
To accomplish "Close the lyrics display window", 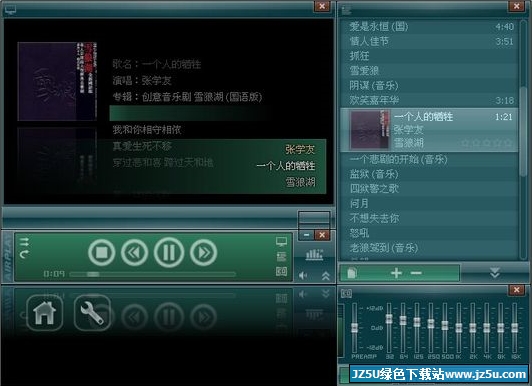I will pos(322,6).
